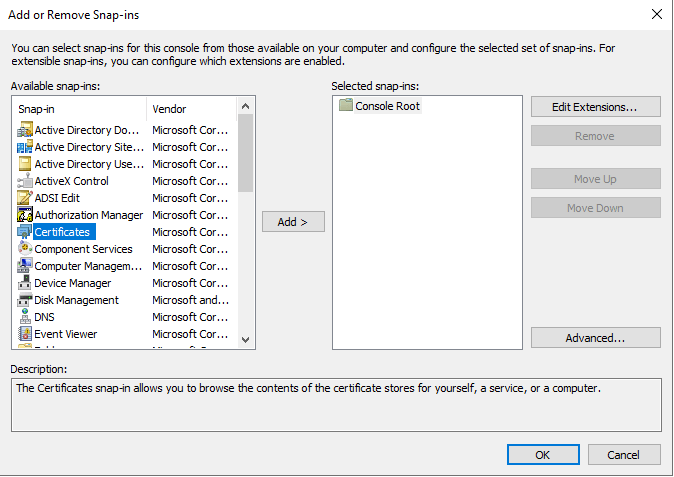Sort list by Snap-in column header

pos(80,108)
